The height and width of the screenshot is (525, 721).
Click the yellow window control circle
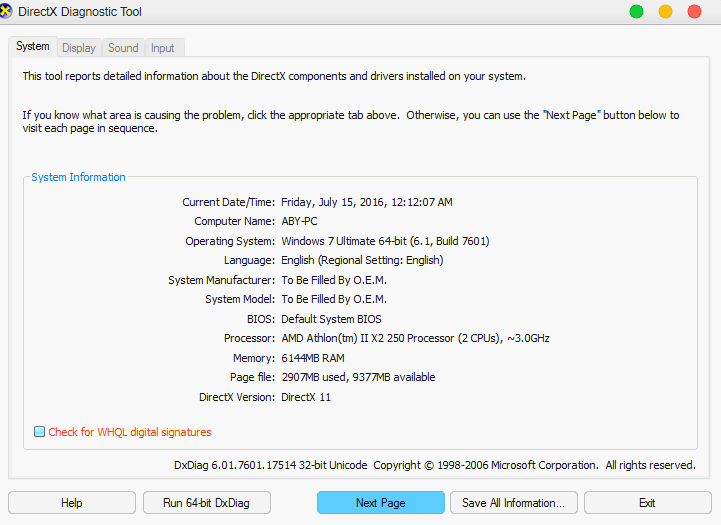coord(665,11)
